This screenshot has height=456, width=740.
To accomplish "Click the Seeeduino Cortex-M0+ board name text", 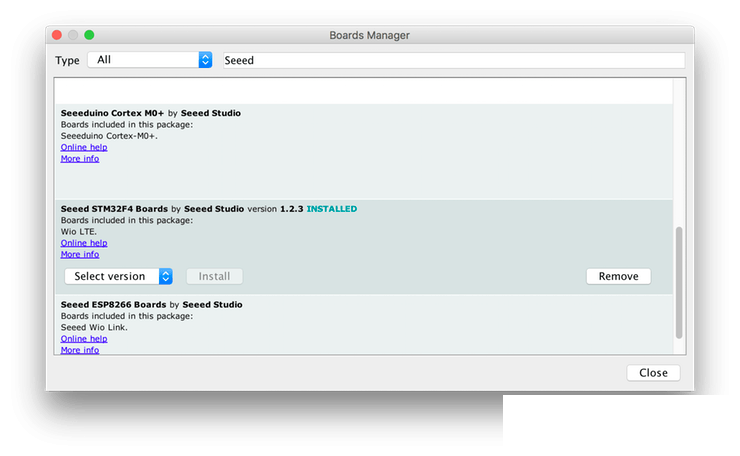I will pyautogui.click(x=109, y=136).
